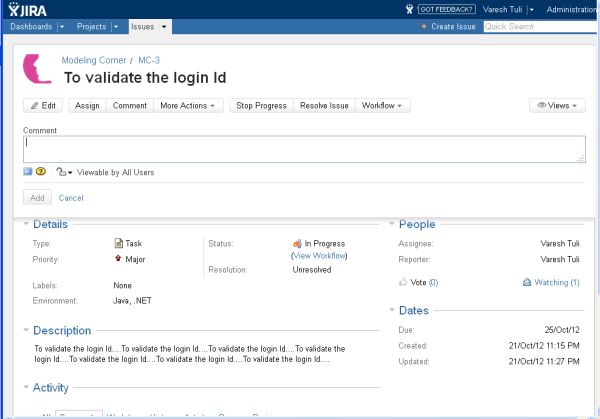Click the Edit button with pencil icon
The width and height of the screenshot is (600, 419).
pos(45,105)
